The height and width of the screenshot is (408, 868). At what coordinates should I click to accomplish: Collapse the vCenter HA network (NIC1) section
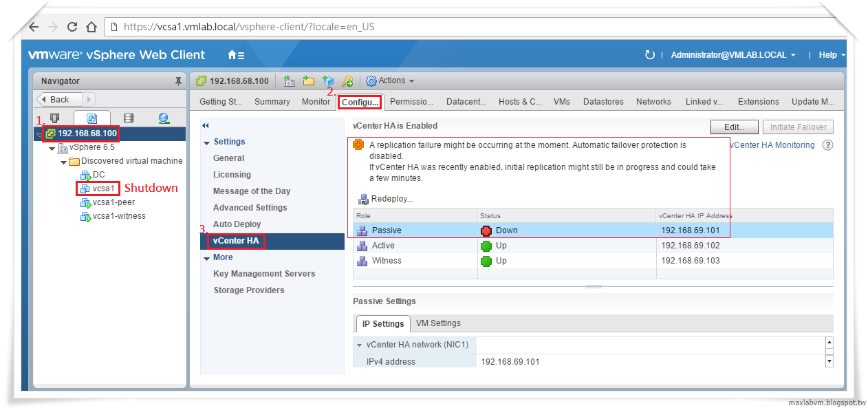pyautogui.click(x=359, y=345)
